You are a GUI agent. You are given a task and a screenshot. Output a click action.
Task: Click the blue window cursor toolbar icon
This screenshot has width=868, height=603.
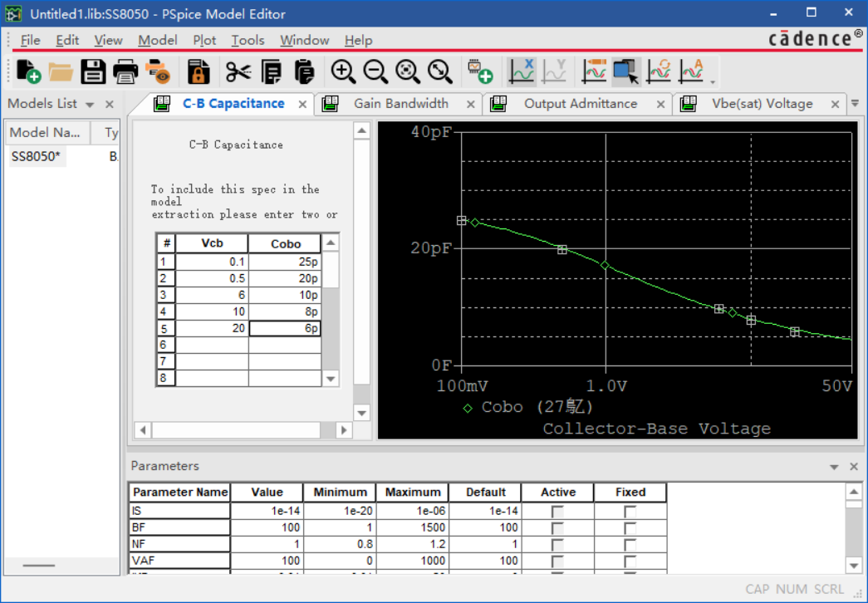[626, 71]
